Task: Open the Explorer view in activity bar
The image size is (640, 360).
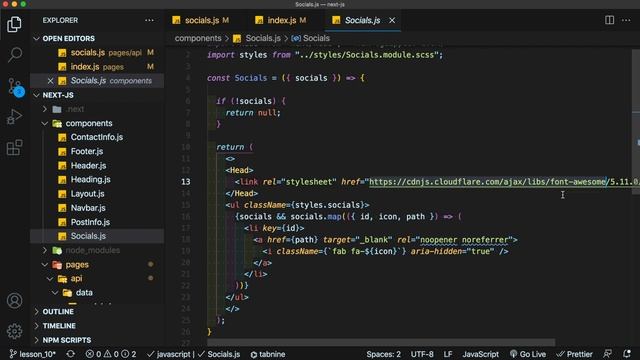Action: click(x=14, y=24)
